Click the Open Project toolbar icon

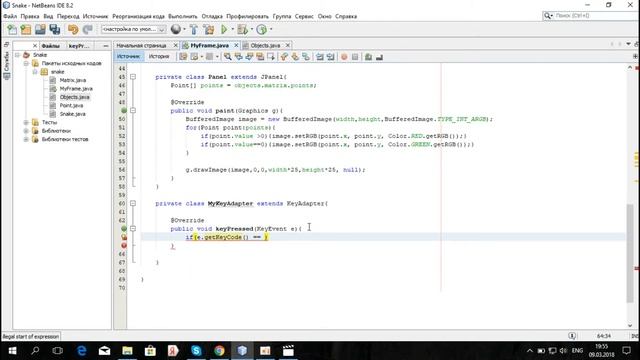tap(40, 29)
